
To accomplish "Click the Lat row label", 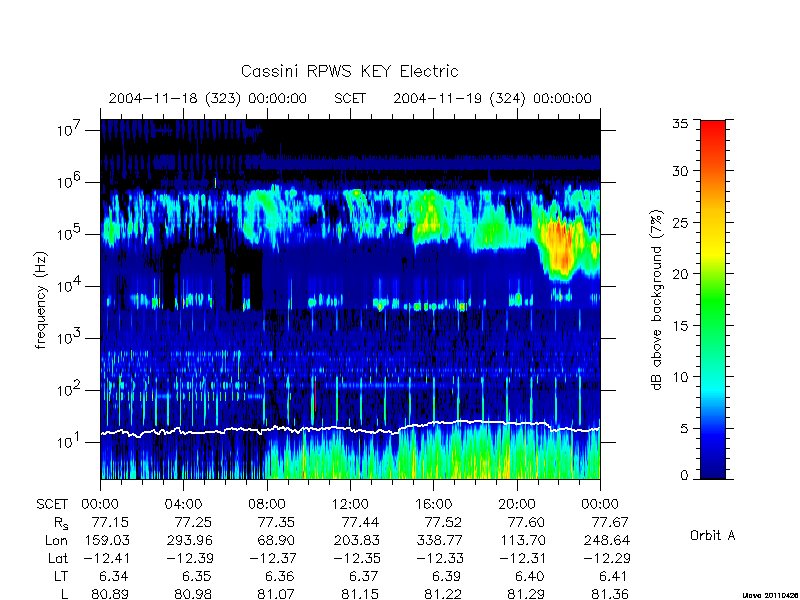I will 58,558.
